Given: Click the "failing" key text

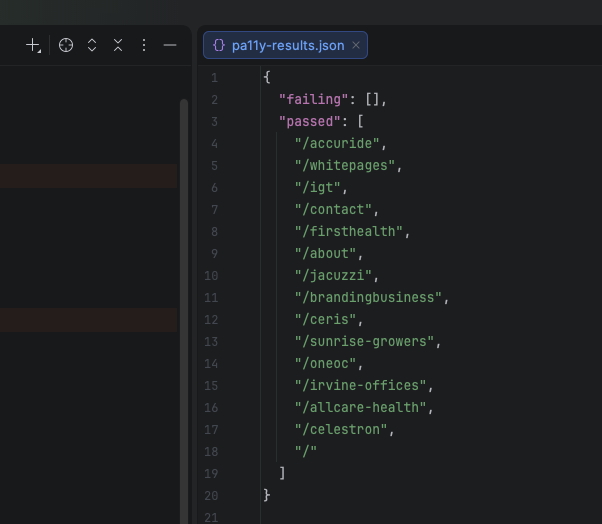Looking at the screenshot, I should point(314,100).
